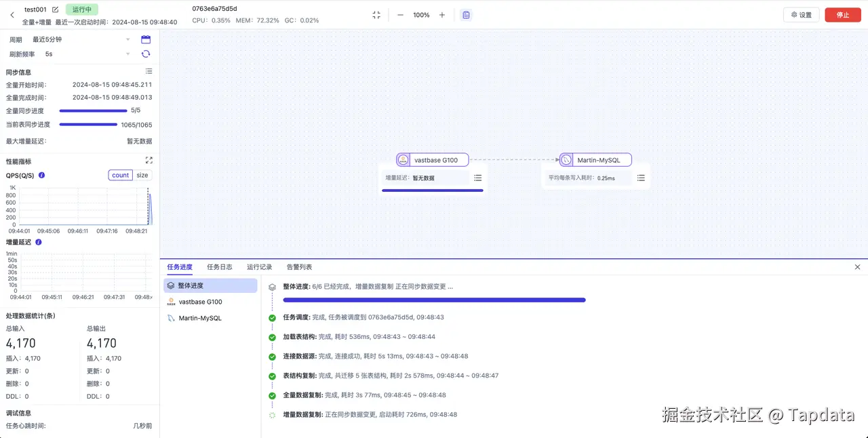Click the vastbase G100 node database icon
The height and width of the screenshot is (438, 868).
coord(403,160)
